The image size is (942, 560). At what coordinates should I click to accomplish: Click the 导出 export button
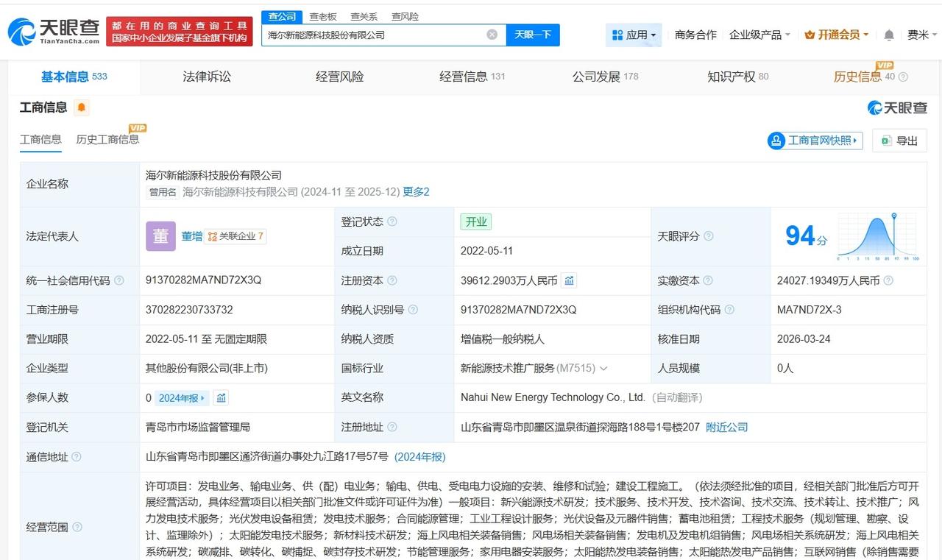tap(899, 141)
